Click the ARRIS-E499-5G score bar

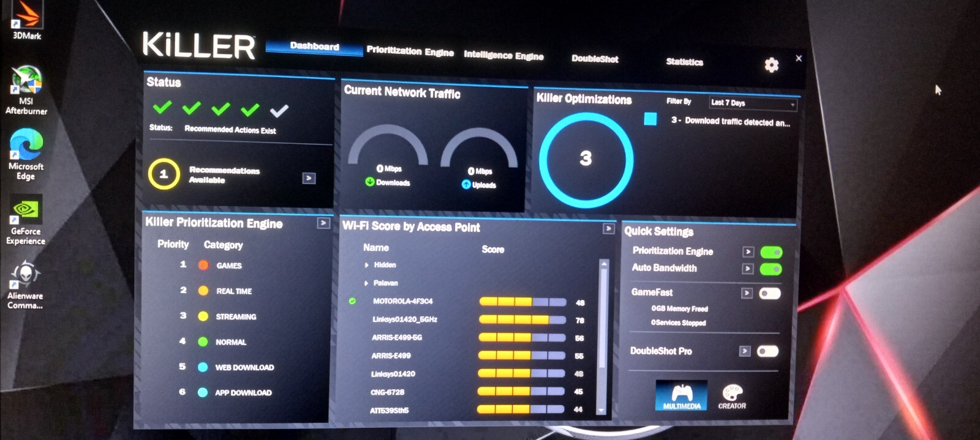point(522,337)
